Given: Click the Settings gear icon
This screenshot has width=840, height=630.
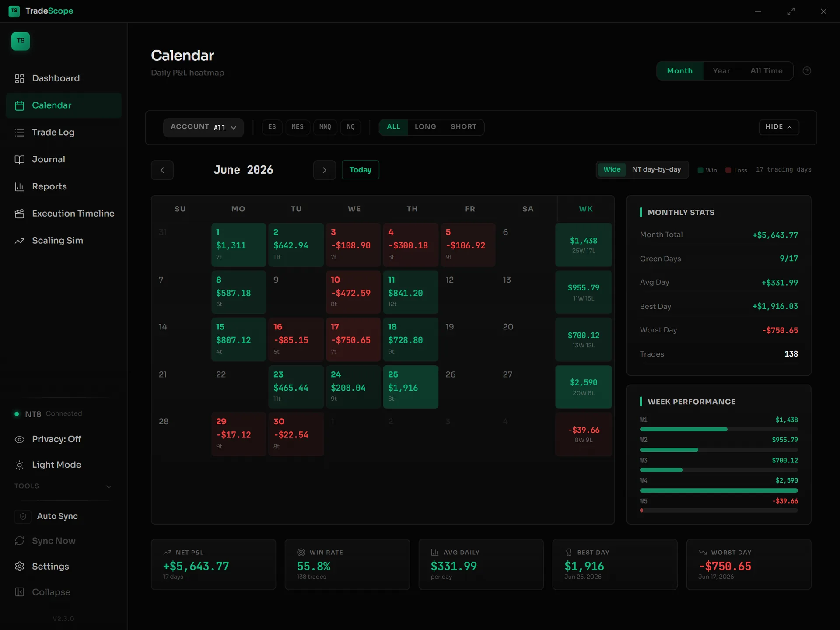Looking at the screenshot, I should coord(19,567).
